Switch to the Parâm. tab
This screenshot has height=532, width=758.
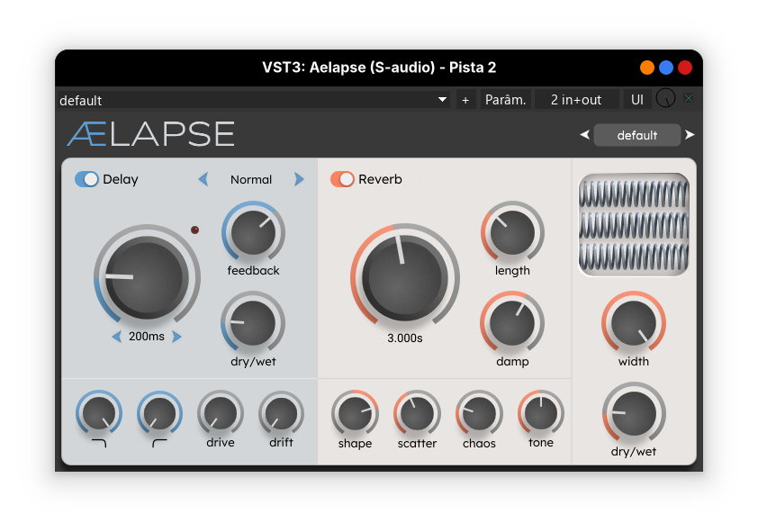pyautogui.click(x=506, y=99)
